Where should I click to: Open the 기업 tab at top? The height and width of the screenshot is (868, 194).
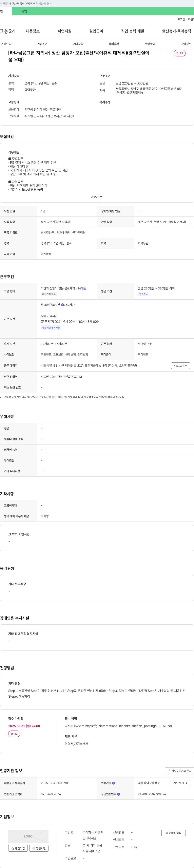point(24,11)
